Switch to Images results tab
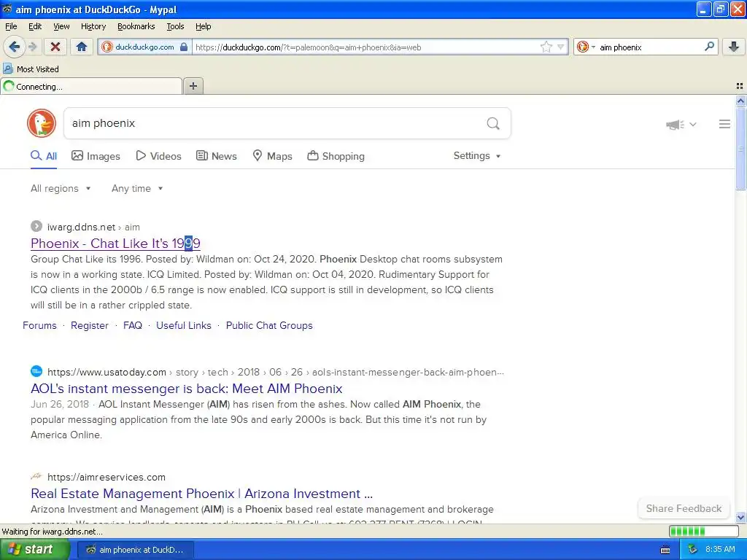This screenshot has height=560, width=747. (x=96, y=156)
